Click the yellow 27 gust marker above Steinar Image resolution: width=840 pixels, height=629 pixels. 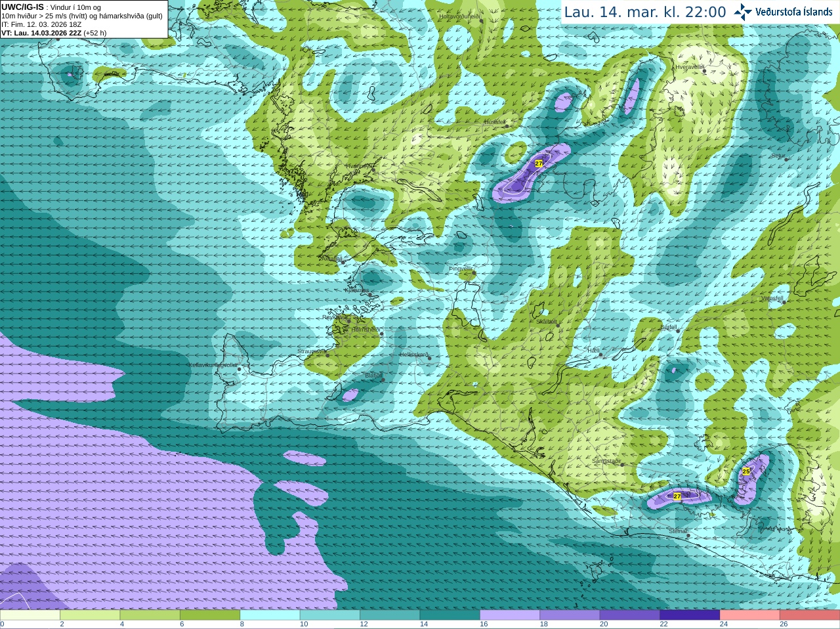point(677,496)
